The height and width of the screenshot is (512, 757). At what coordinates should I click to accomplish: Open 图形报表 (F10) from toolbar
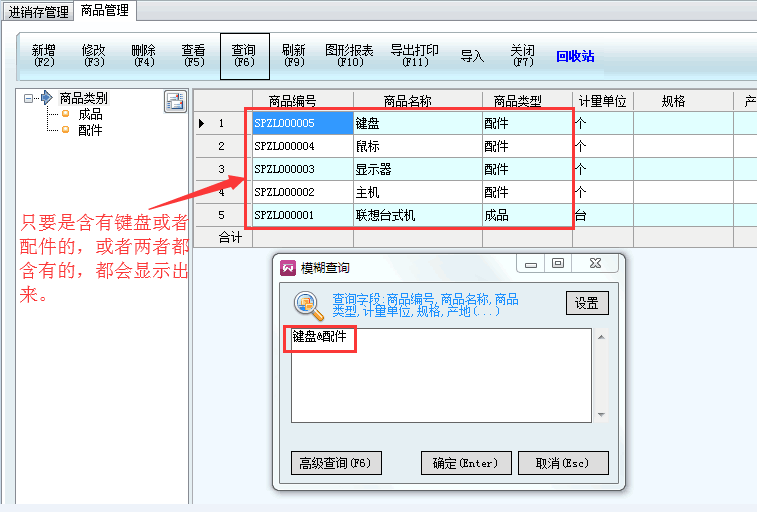coord(349,55)
